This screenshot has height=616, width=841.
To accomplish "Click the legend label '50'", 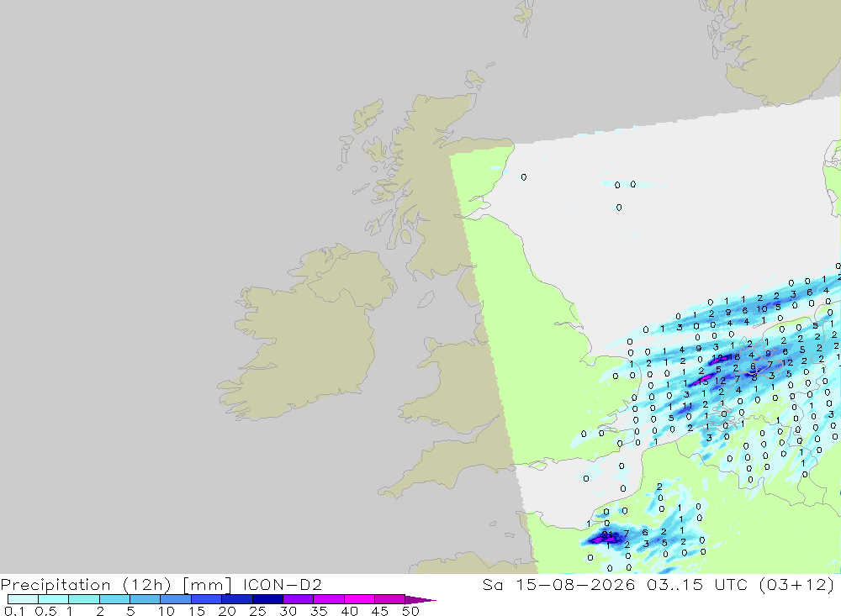I will (x=410, y=611).
